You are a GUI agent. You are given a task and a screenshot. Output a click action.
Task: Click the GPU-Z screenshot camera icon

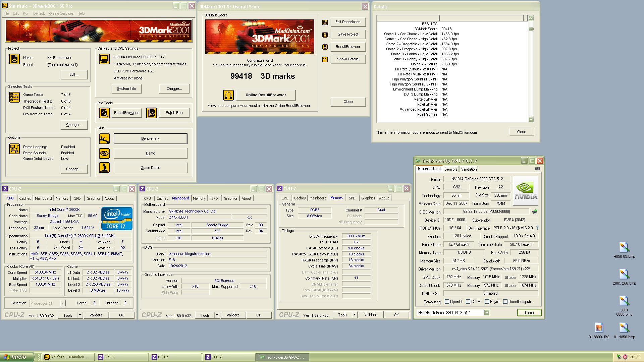(538, 169)
